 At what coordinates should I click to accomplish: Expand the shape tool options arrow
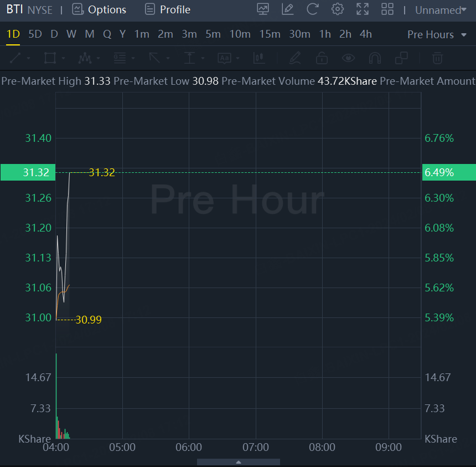tap(63, 58)
